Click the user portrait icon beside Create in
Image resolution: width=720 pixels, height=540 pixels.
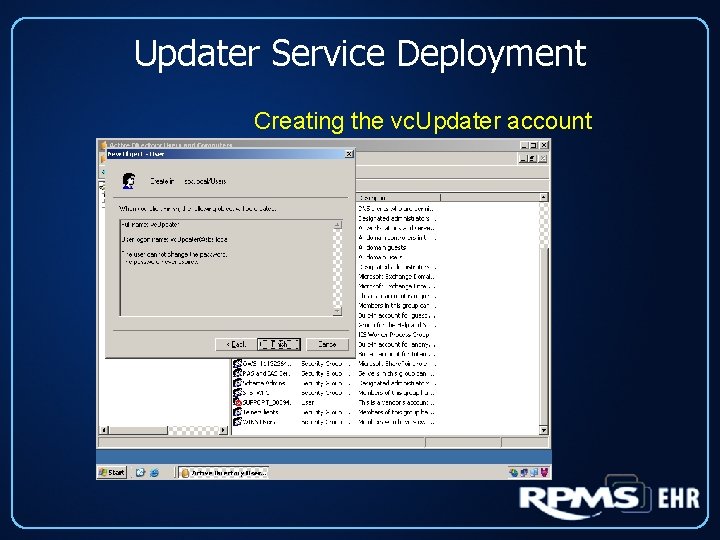click(x=129, y=181)
